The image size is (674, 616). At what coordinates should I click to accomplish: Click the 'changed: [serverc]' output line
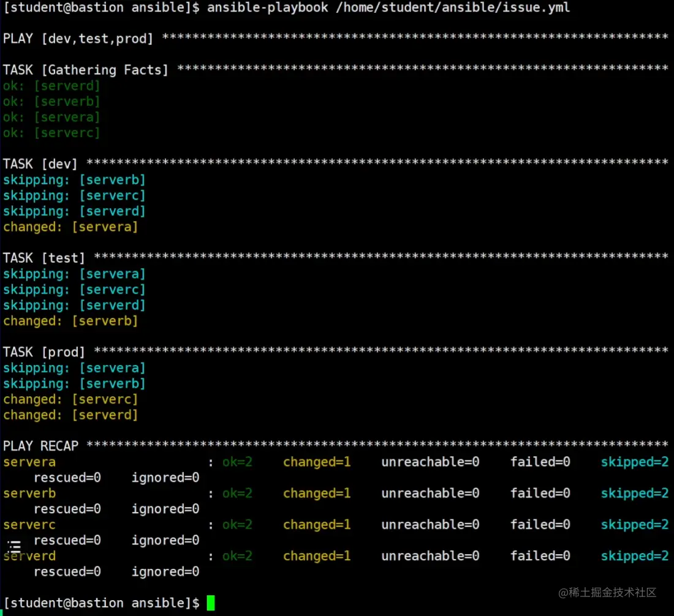(70, 399)
